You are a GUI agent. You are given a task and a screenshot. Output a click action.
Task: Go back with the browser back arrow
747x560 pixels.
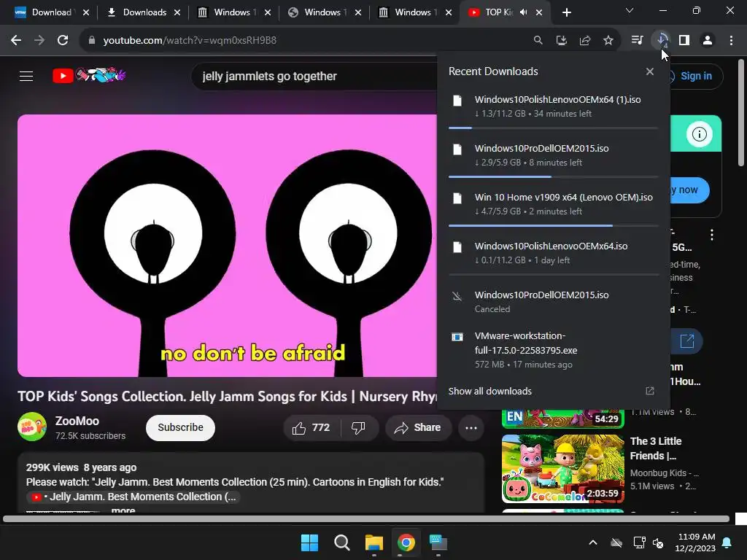pos(16,41)
